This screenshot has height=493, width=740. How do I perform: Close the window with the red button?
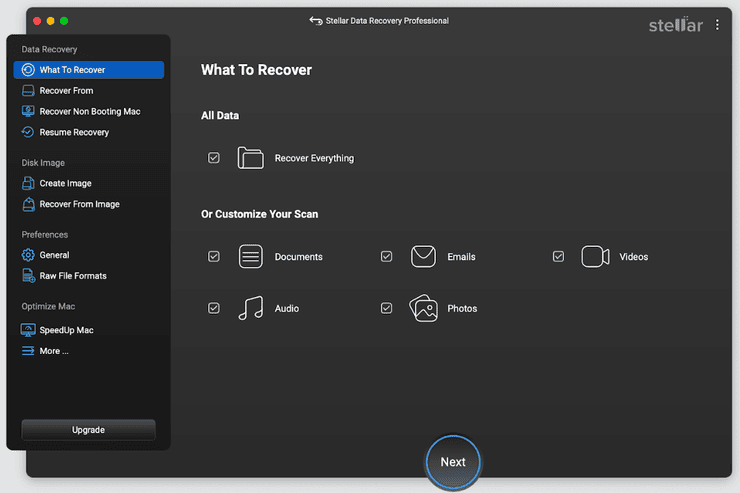[37, 21]
